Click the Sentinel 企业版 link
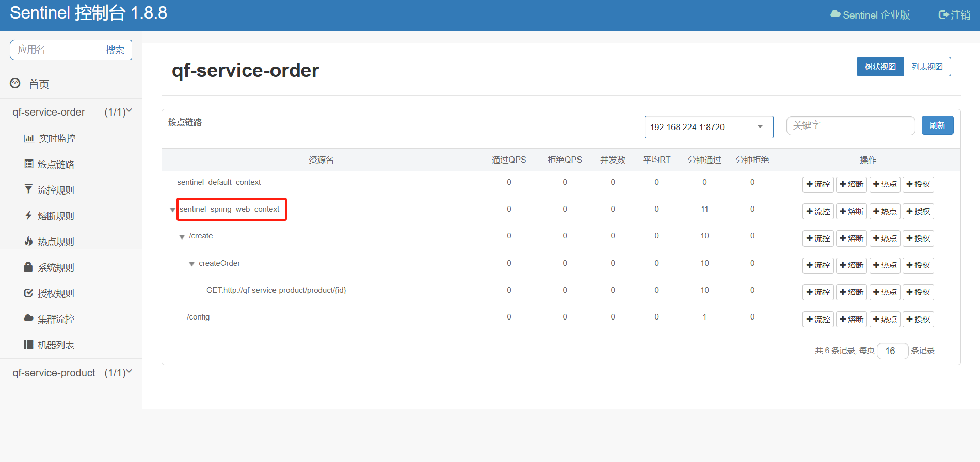This screenshot has width=980, height=462. 870,15
